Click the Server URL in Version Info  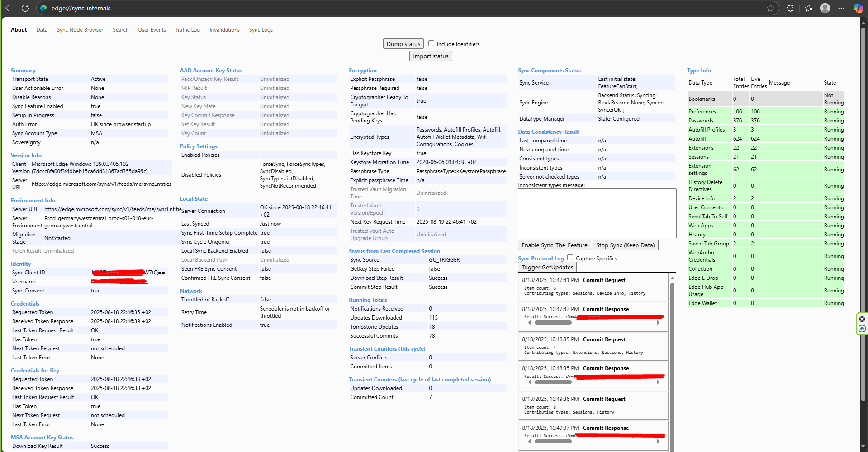tap(101, 184)
